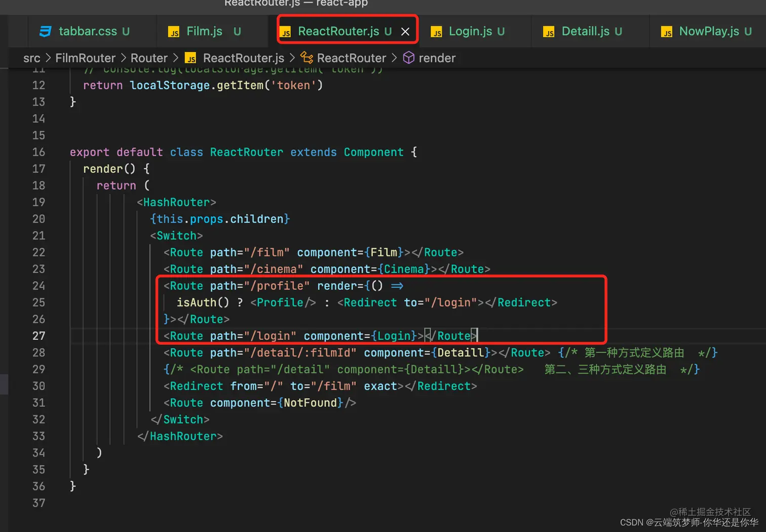The width and height of the screenshot is (766, 532).
Task: Click the '<HashRouter>' opening tag
Action: tap(176, 202)
